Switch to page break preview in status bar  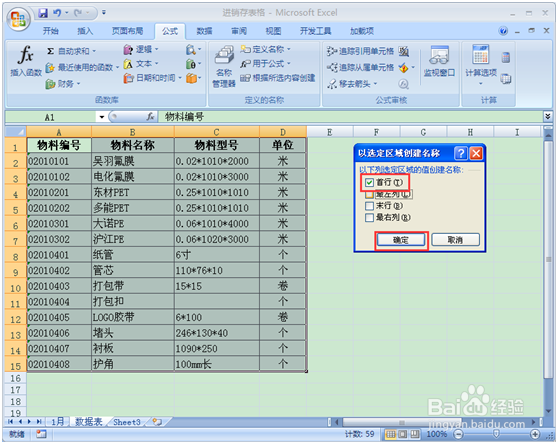coord(415,434)
